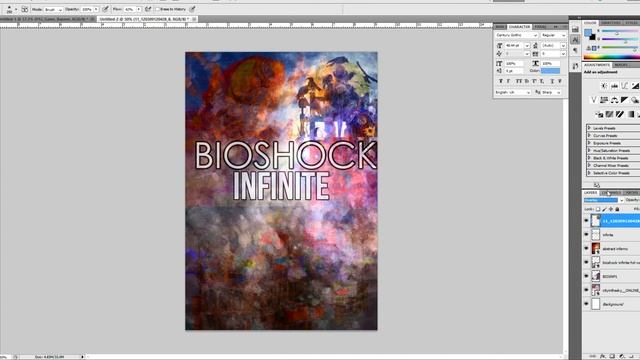Add a Vibrance adjustment
640x360 pixels.
593,100
